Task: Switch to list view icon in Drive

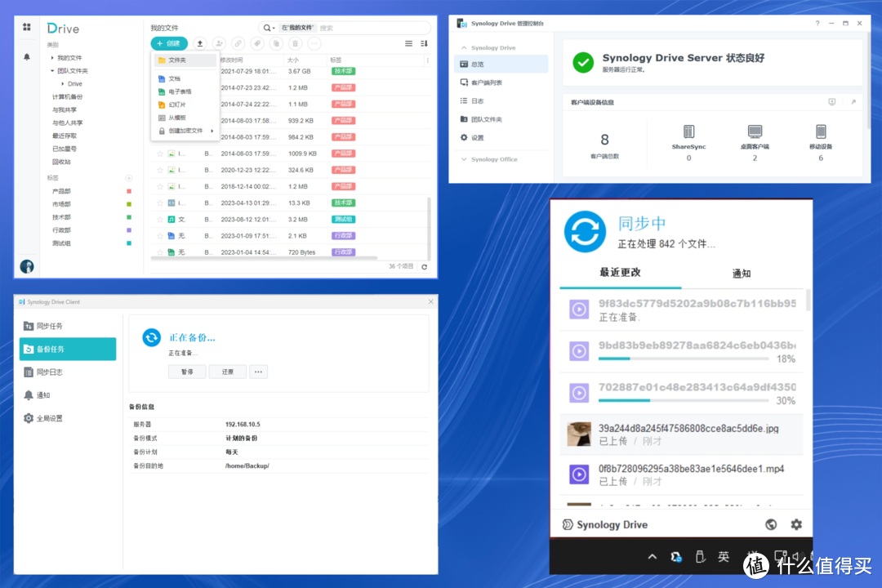Action: coord(409,43)
